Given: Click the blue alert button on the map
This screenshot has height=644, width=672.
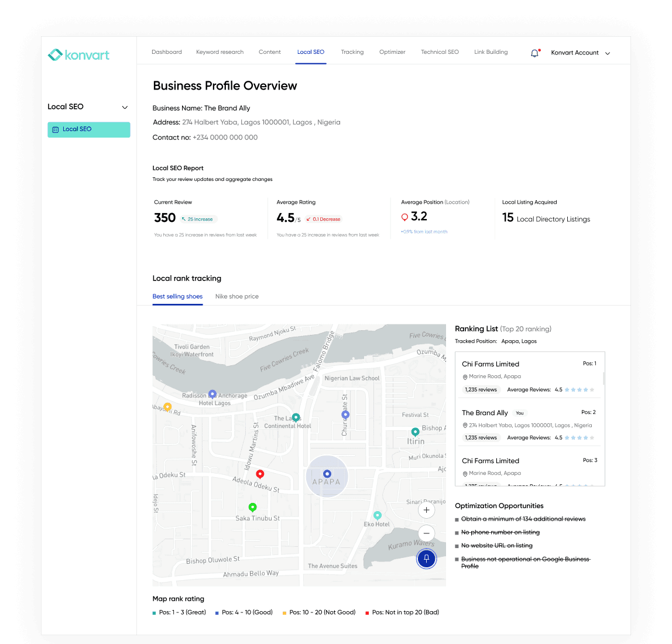Looking at the screenshot, I should [426, 559].
